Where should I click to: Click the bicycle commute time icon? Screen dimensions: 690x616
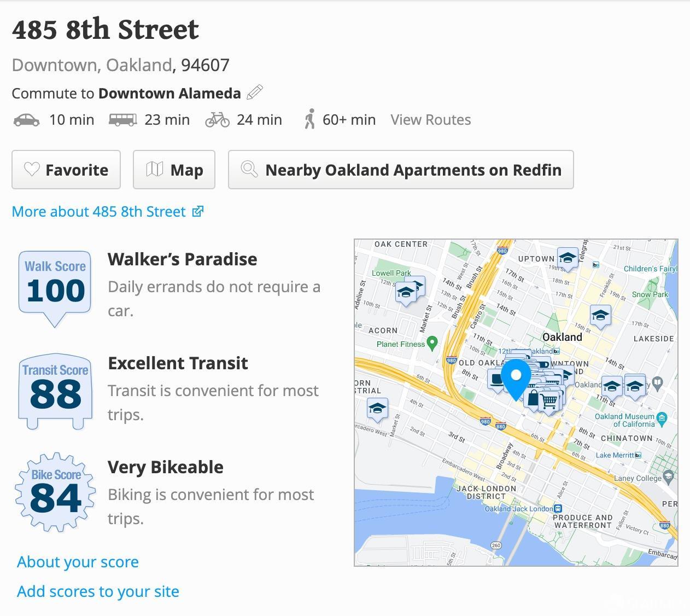217,120
